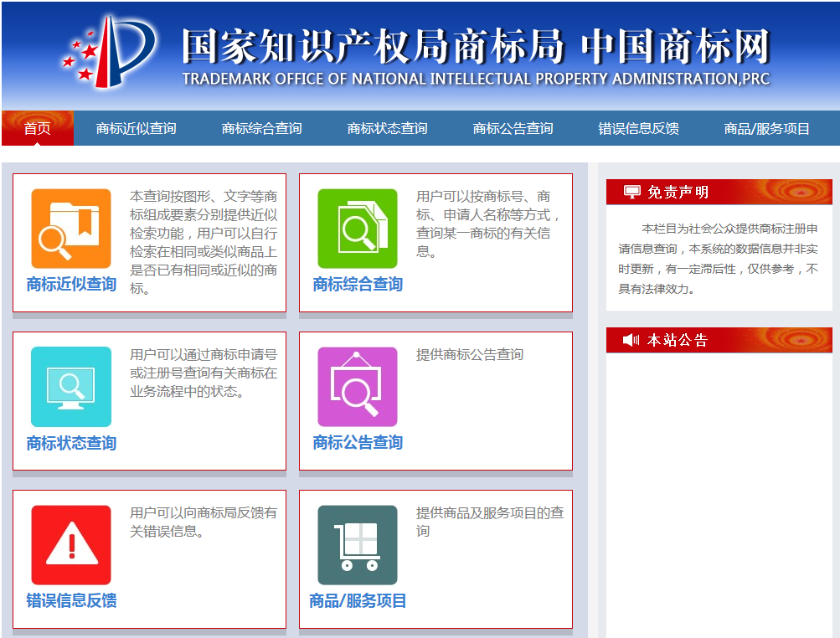840x638 pixels.
Task: Click the cyan 商标状态查询 monitor icon
Action: (71, 387)
